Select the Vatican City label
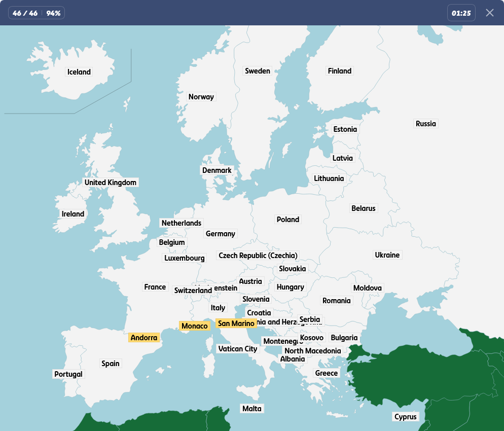Viewport: 504px width, 431px height. (x=238, y=349)
